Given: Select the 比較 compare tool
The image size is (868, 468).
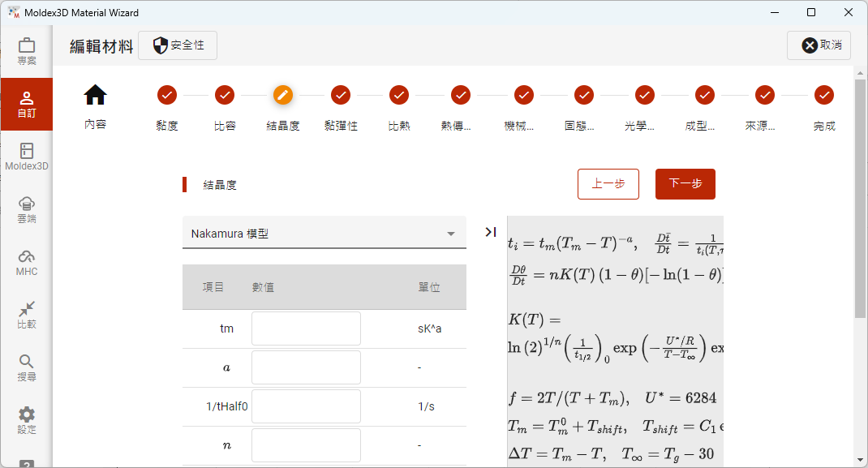Looking at the screenshot, I should tap(27, 313).
